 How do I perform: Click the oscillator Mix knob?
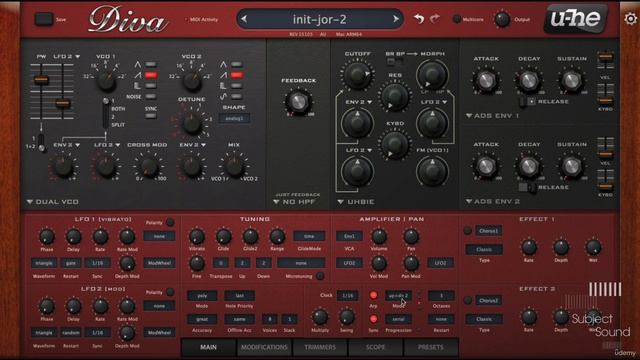pos(234,166)
